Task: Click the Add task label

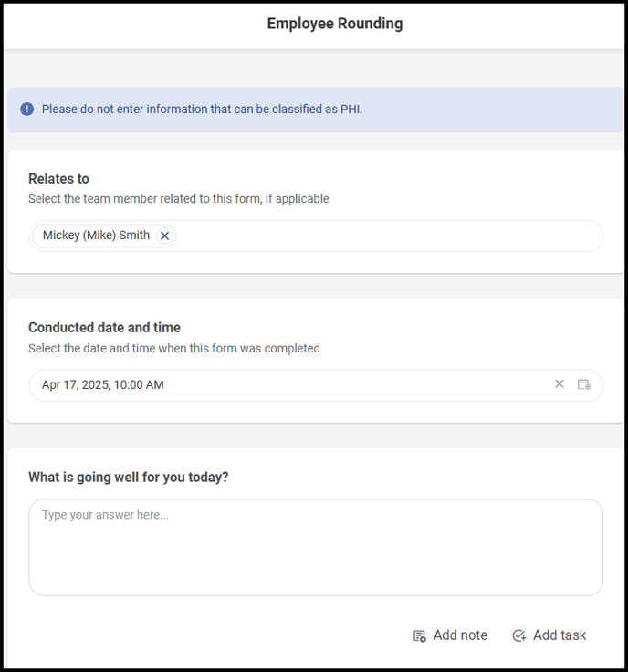Action: tap(560, 635)
